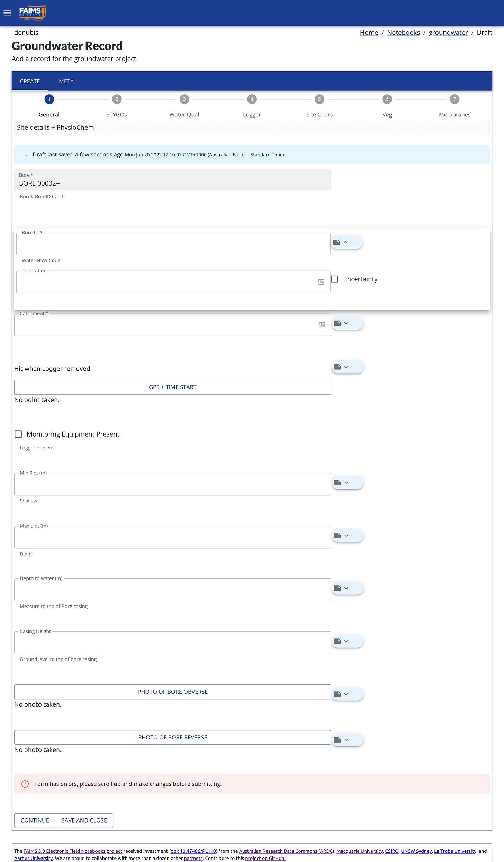Go to step 3 Water Qual circle
The width and height of the screenshot is (504, 862).
point(184,99)
